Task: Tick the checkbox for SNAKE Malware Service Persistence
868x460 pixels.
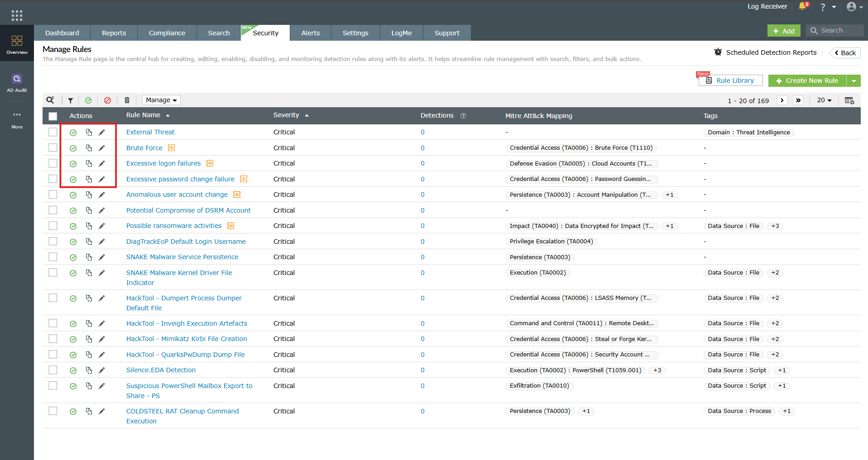Action: click(x=53, y=257)
